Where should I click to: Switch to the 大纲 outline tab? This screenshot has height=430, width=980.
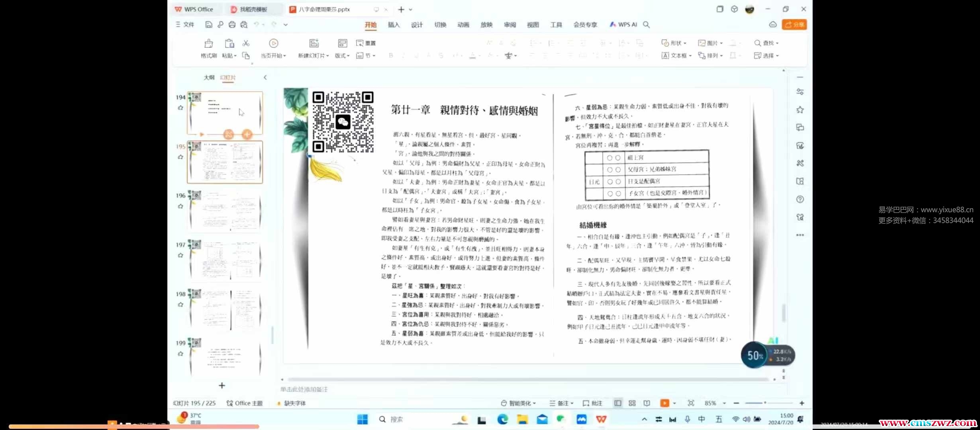[209, 78]
